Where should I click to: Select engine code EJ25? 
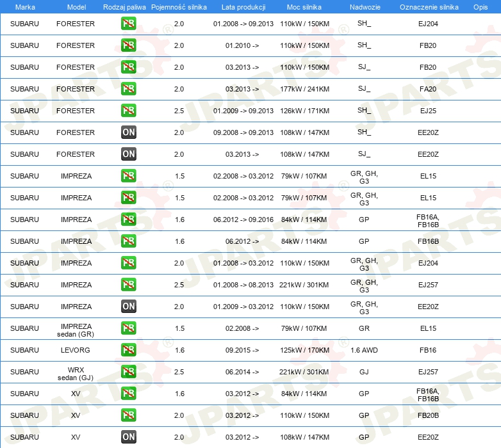428,111
